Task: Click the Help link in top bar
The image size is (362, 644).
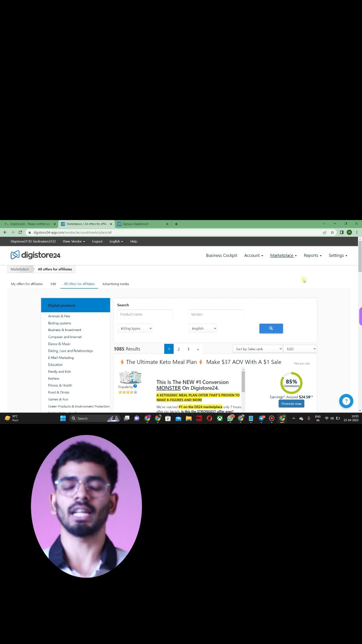Action: (133, 241)
